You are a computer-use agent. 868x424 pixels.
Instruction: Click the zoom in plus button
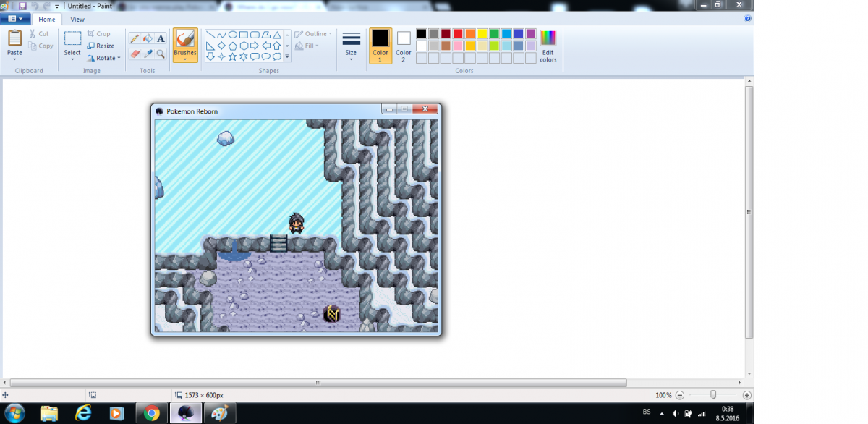tap(747, 395)
